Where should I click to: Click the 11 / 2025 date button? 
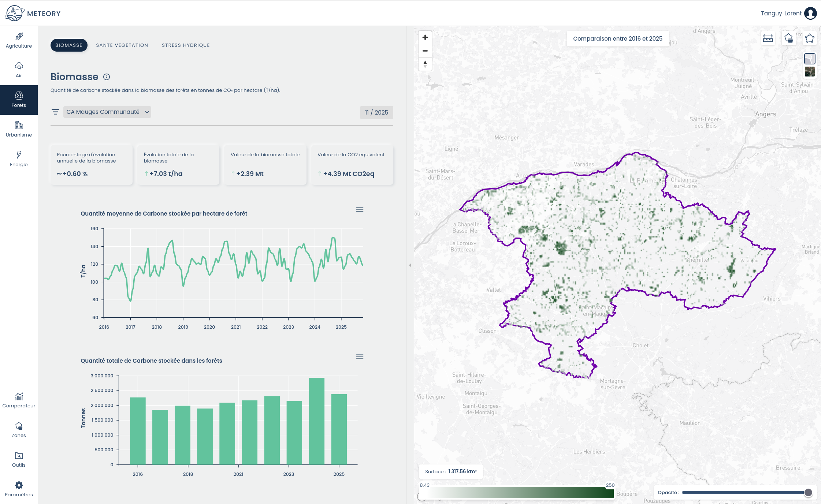[x=376, y=112]
